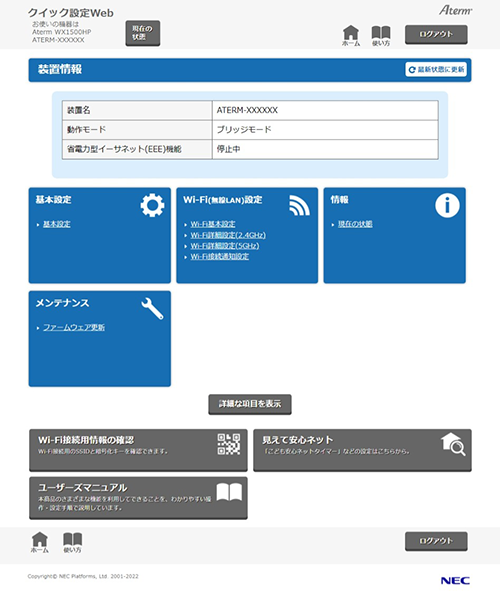Image resolution: width=500 pixels, height=596 pixels.
Task: Click 省電力型イーサネット(EEE)機能 label cell
Action: pyautogui.click(x=137, y=149)
